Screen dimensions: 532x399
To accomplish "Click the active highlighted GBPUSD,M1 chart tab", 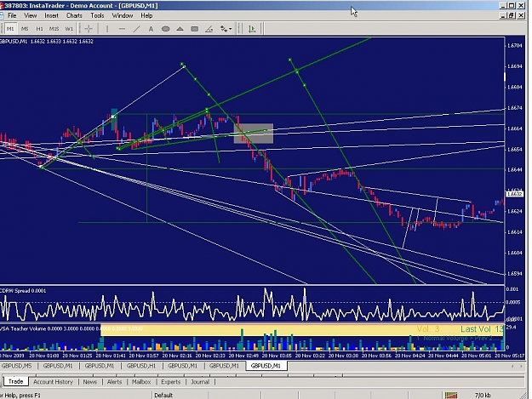I will coord(266,366).
